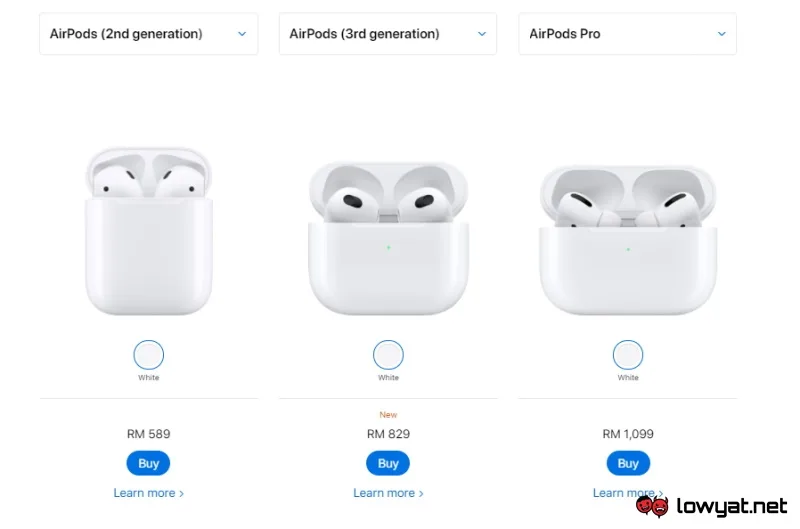The image size is (800, 529).
Task: Click the White label under AirPods Pro swatch
Action: [x=628, y=377]
